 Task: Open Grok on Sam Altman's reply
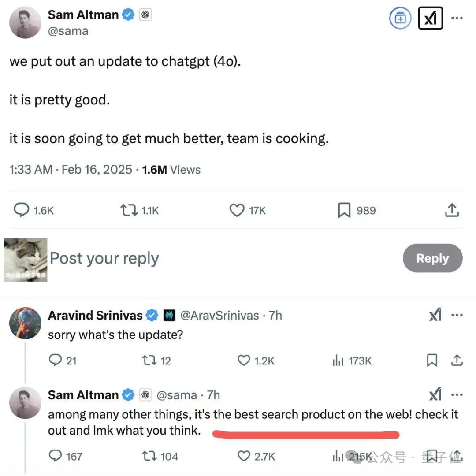[435, 394]
